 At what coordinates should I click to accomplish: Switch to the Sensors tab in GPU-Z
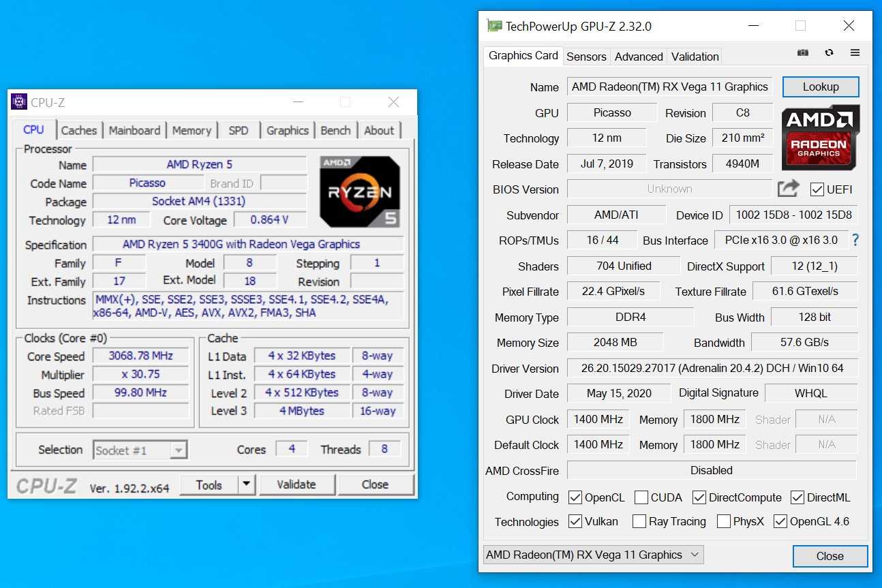click(x=586, y=57)
